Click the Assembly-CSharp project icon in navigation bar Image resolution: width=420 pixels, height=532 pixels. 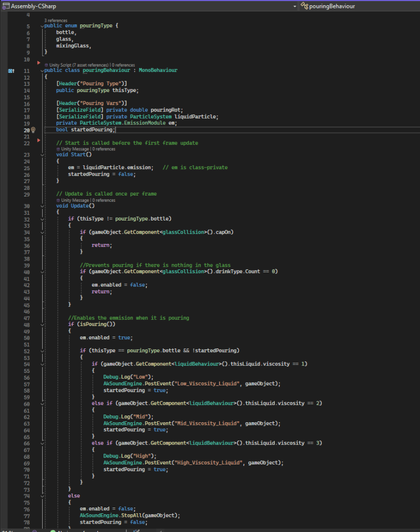(5, 6)
